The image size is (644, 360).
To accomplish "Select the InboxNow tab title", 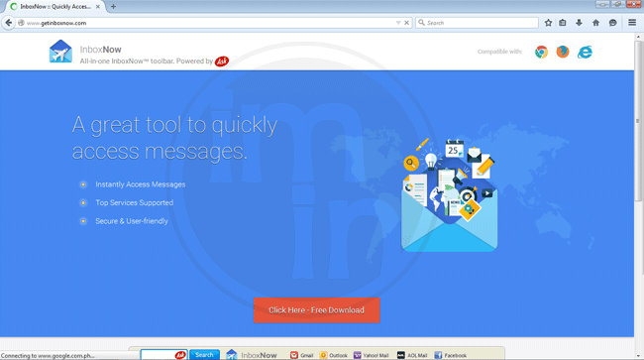I will pos(55,7).
